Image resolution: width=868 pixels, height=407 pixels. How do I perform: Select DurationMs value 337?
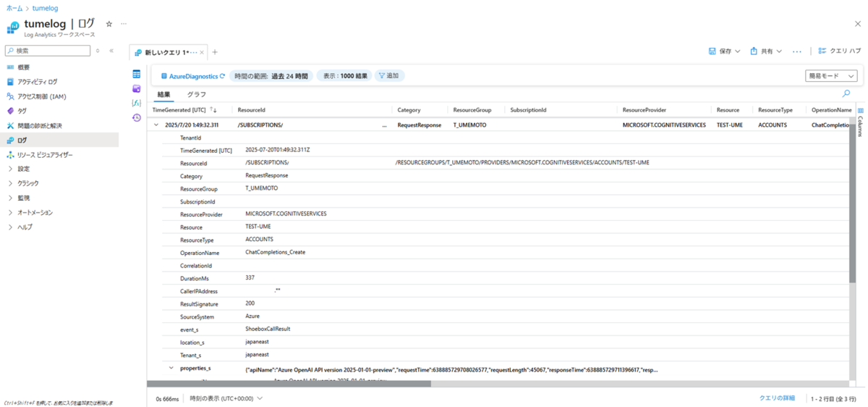250,278
